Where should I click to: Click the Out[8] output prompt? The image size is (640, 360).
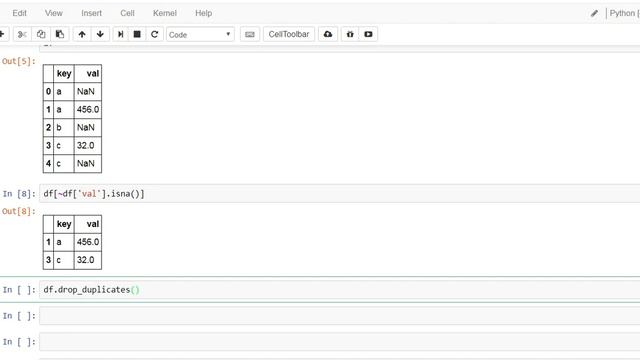pyautogui.click(x=19, y=211)
